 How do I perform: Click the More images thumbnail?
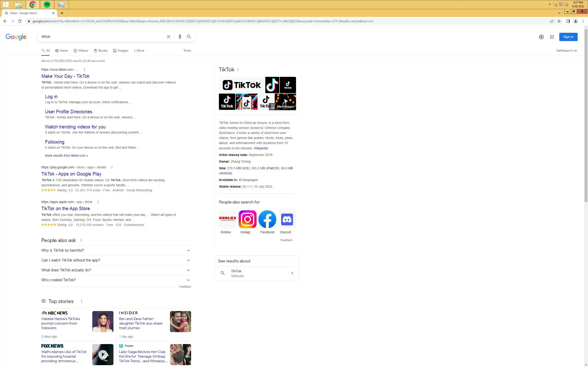pos(285,106)
